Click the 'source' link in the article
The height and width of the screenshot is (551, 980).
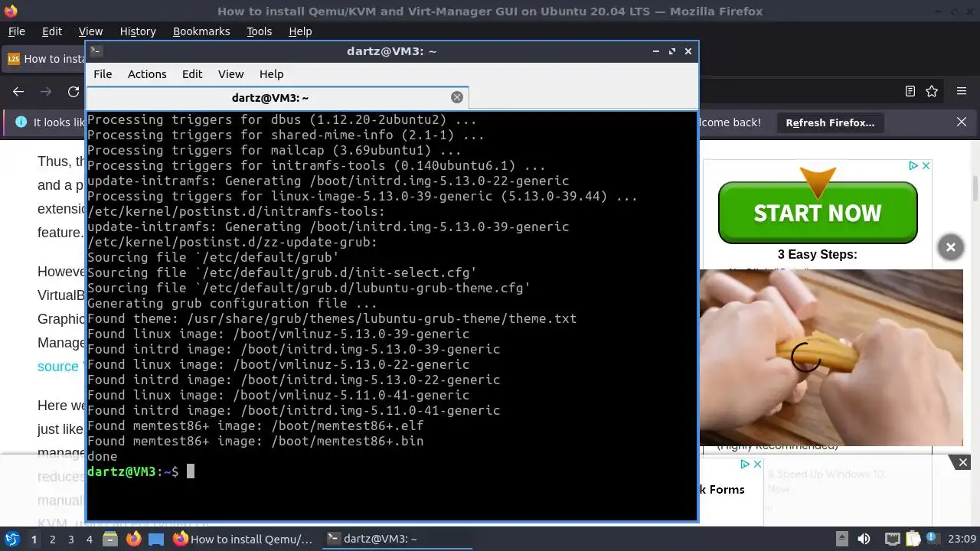57,367
